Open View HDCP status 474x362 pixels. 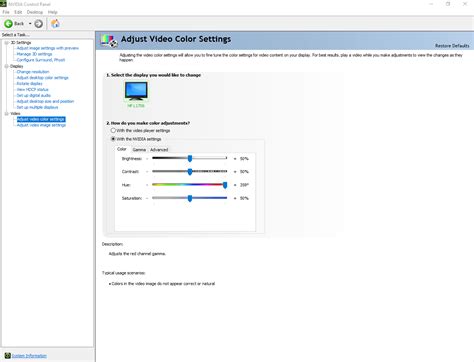click(x=32, y=90)
